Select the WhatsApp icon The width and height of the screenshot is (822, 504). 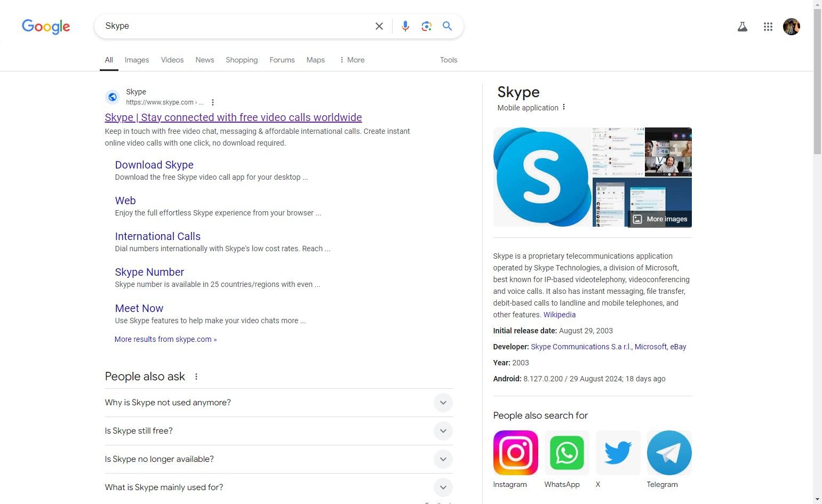coord(567,453)
